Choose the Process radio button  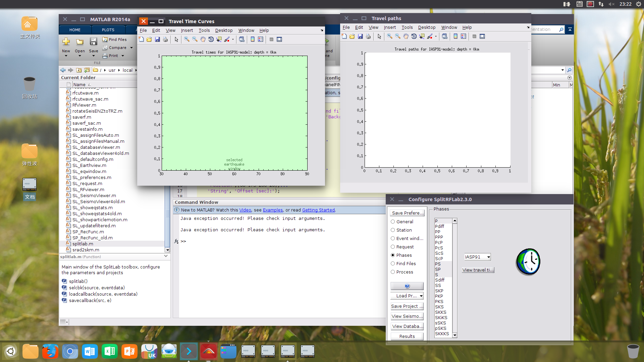coord(393,272)
